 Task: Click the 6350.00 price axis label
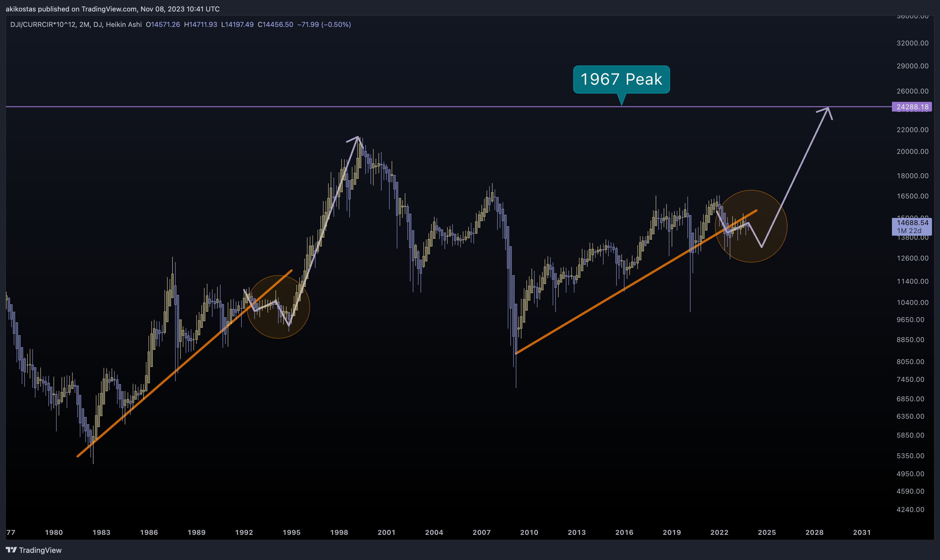(911, 416)
